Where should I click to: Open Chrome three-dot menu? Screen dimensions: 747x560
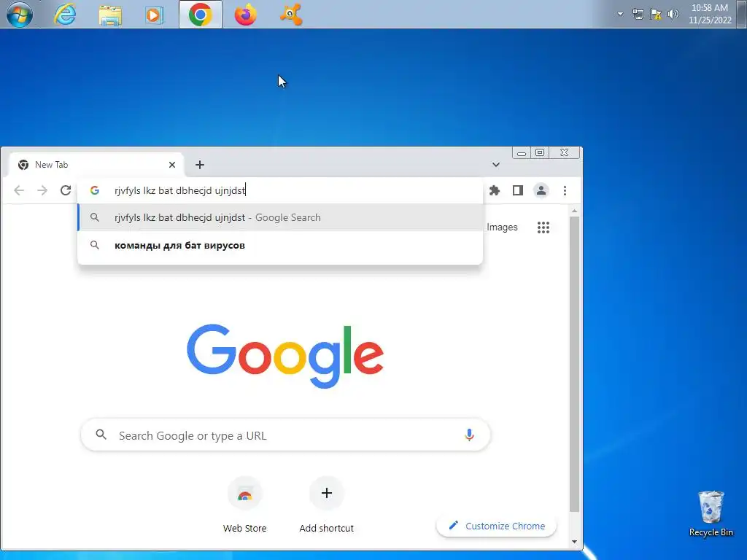point(565,190)
